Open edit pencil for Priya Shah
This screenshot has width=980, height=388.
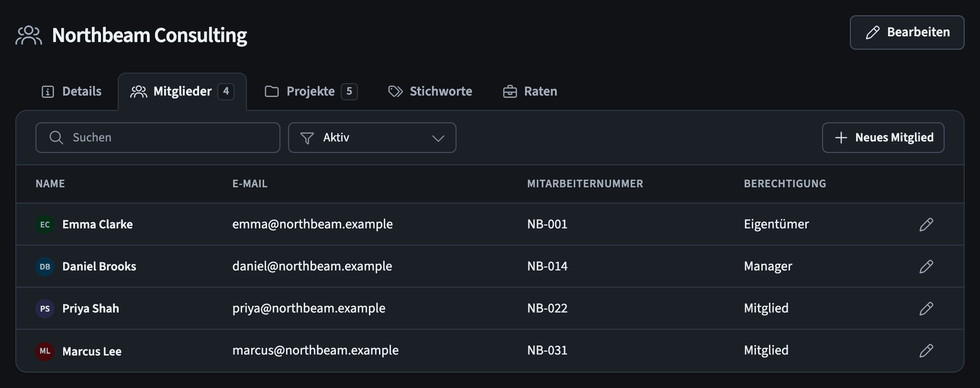926,308
